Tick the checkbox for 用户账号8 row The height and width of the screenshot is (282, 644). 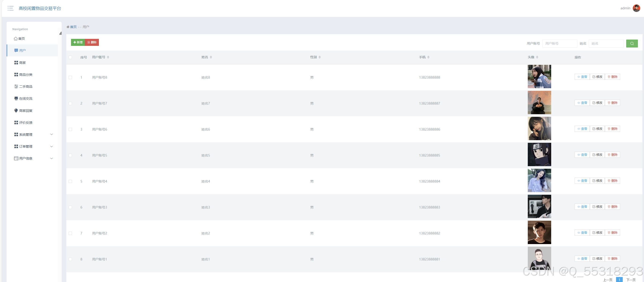coord(70,77)
